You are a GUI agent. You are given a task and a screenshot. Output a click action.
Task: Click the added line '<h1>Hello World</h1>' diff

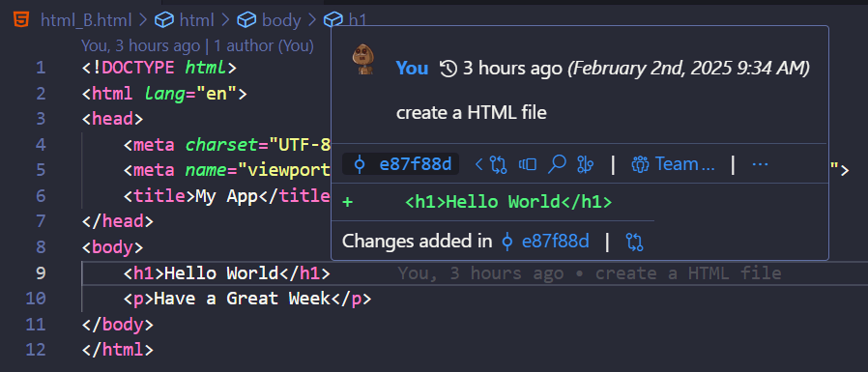point(508,202)
